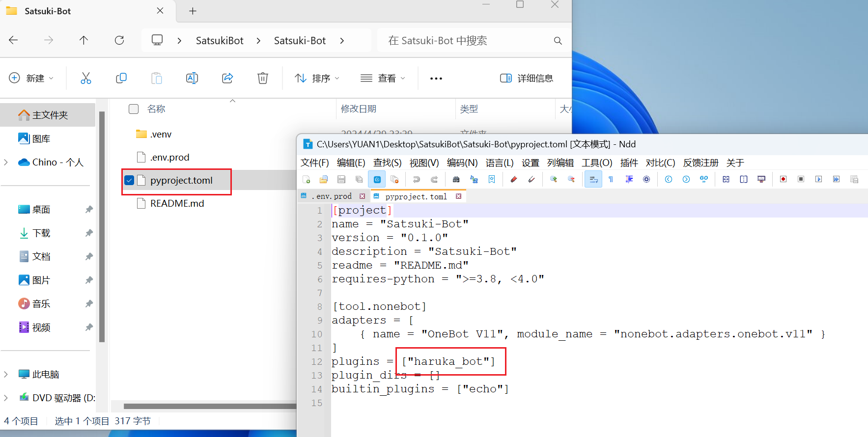Undo last edit in Ndd toolbar
Image resolution: width=868 pixels, height=437 pixels.
(417, 180)
